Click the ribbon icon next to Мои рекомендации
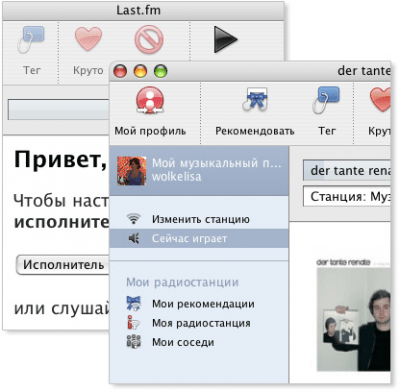Screen dimensions: 400x392 [x=133, y=304]
